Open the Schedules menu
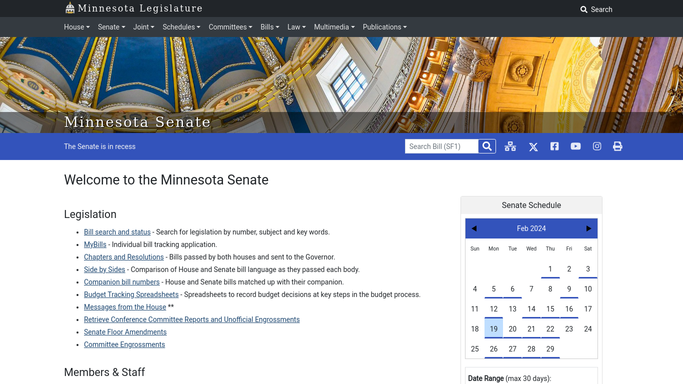Screen dimensions: 683x384 [181, 27]
